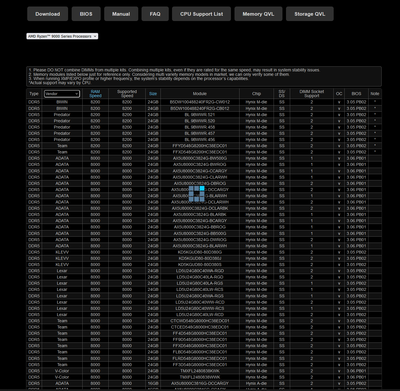Click the Chip column header

point(256,94)
